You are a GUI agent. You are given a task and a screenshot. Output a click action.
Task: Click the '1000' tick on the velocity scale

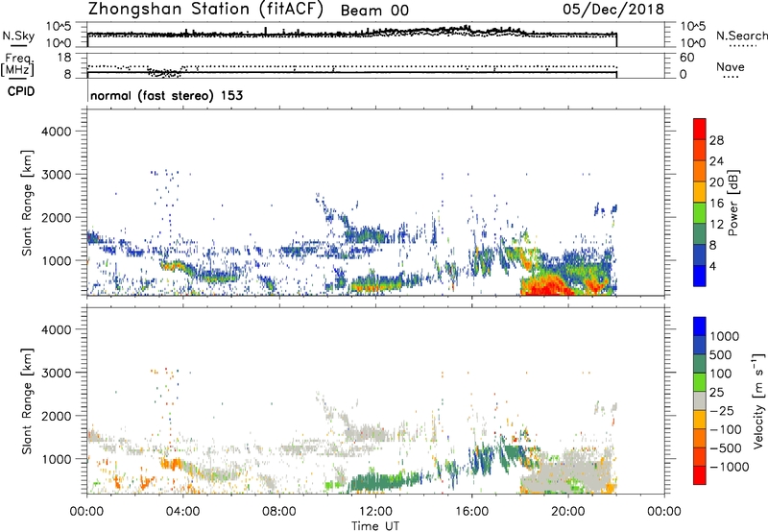point(725,336)
